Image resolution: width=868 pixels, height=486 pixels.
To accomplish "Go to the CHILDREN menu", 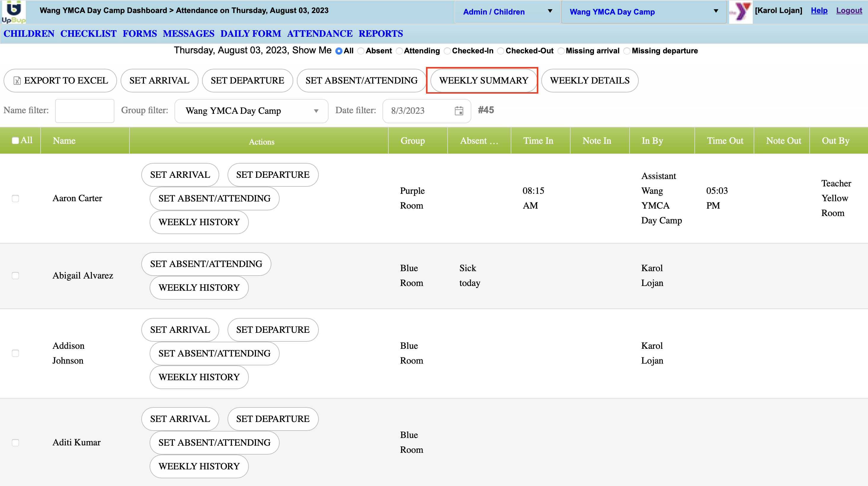I will click(29, 34).
